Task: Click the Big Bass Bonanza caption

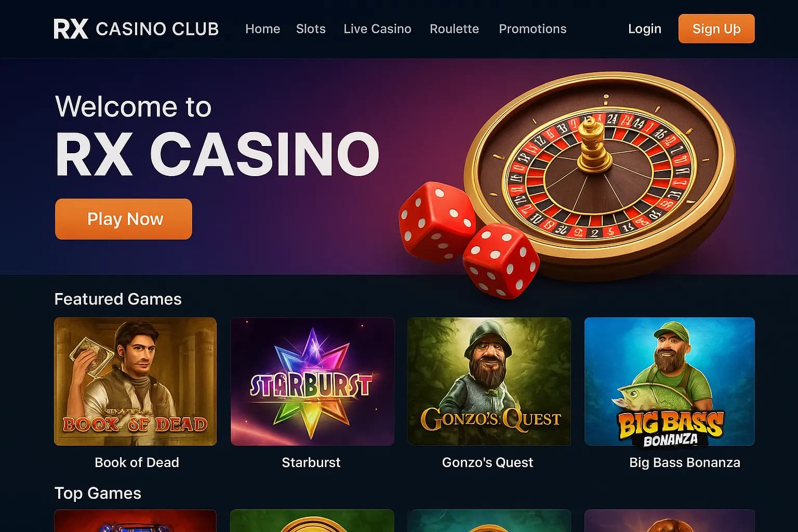Action: (x=685, y=462)
